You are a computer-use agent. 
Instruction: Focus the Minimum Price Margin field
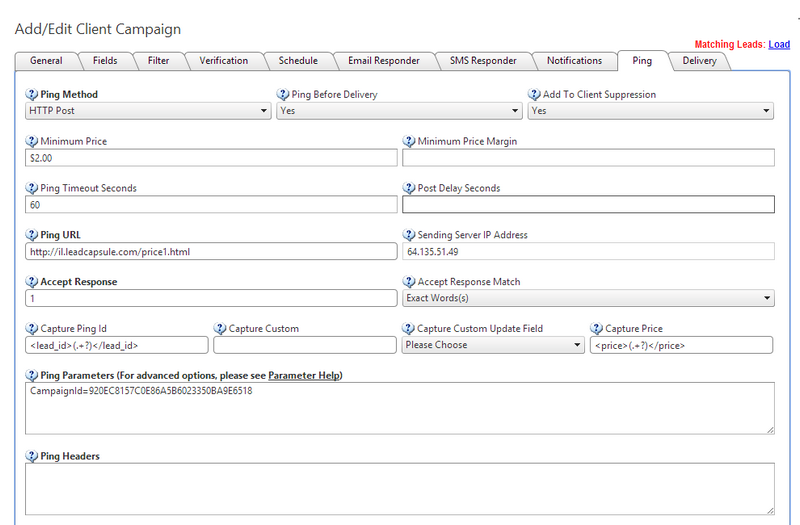pos(588,158)
